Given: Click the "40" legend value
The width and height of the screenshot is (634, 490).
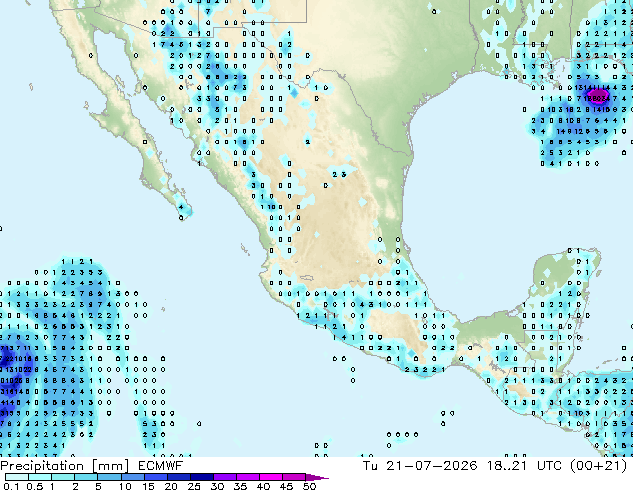Looking at the screenshot, I should click(263, 486).
